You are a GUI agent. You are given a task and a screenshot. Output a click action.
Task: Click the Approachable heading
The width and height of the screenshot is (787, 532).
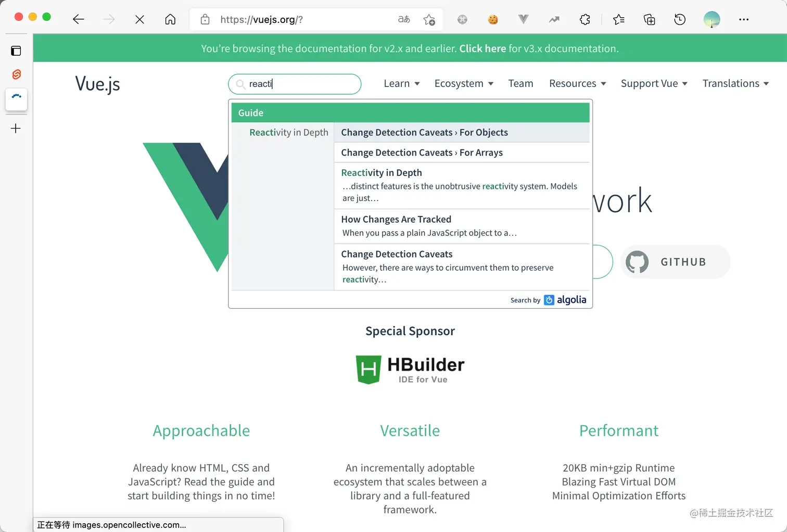201,430
